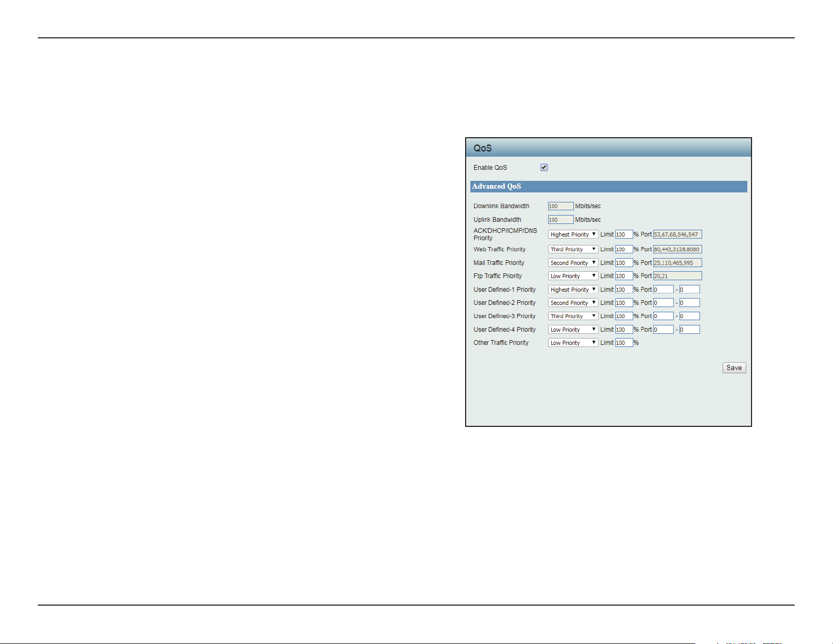Click the Mail Traffic Priority label
Image resolution: width=833 pixels, height=644 pixels.
point(499,263)
